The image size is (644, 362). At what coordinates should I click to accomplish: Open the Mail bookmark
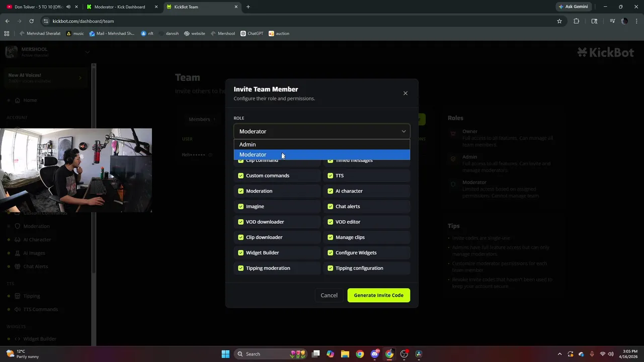click(x=112, y=34)
